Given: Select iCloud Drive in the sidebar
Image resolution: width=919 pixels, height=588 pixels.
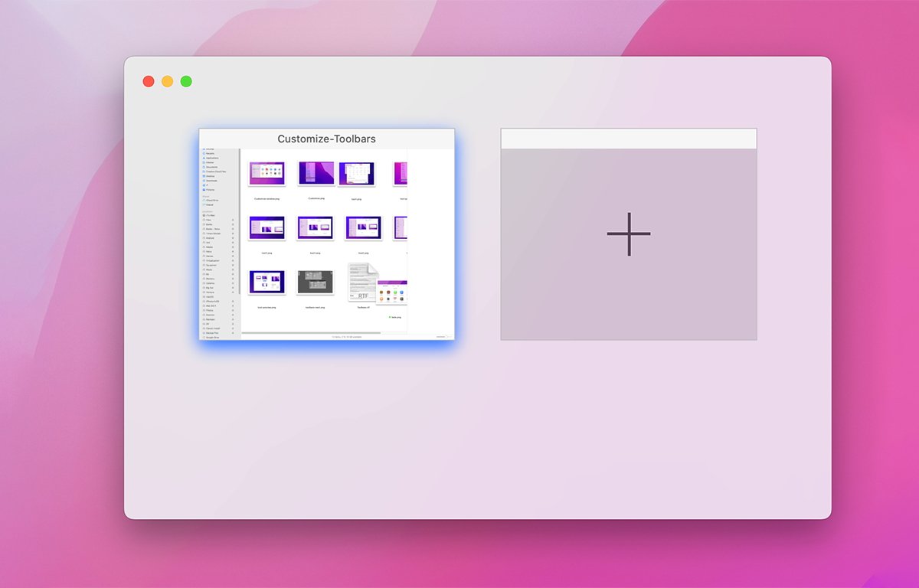Looking at the screenshot, I should coord(212,200).
